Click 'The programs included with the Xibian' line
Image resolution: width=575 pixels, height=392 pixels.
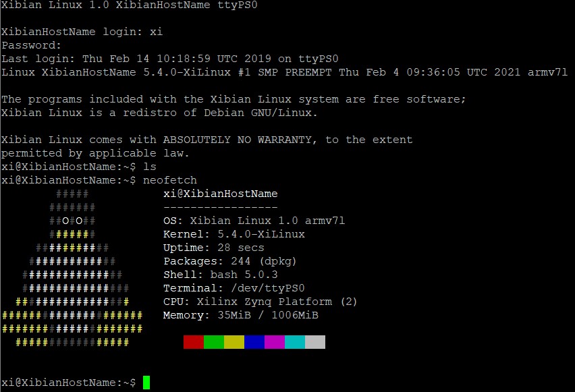tap(234, 99)
